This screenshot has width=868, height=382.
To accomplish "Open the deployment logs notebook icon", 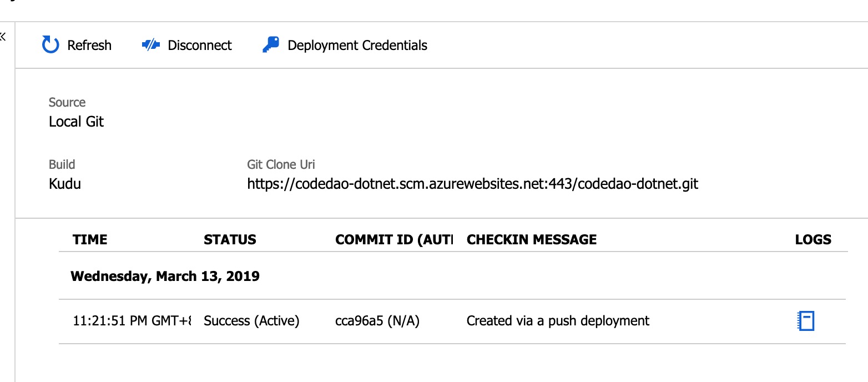I will [x=806, y=321].
